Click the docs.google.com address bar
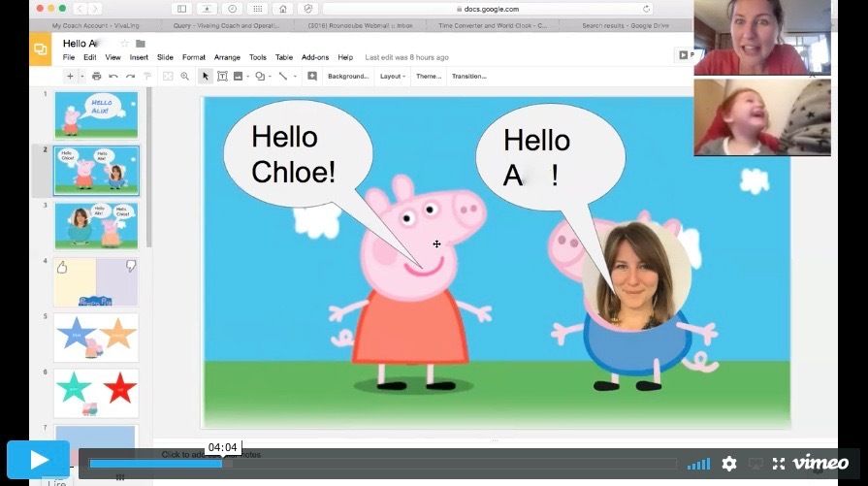Image resolution: width=868 pixels, height=486 pixels. tap(488, 9)
